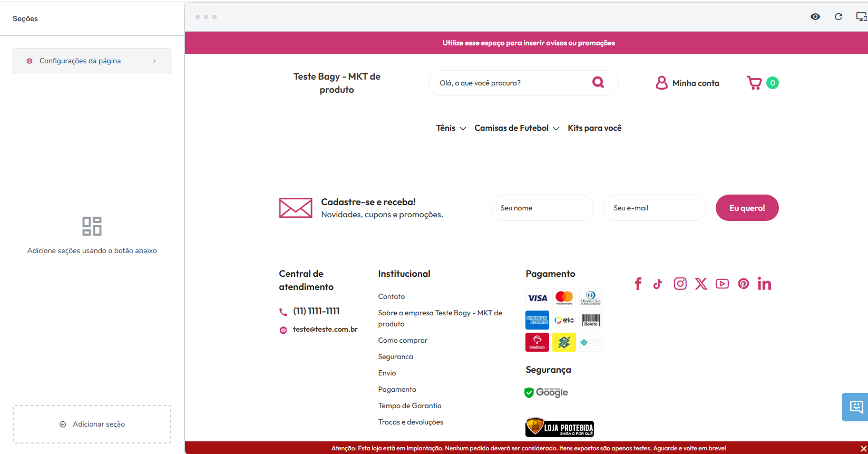The width and height of the screenshot is (868, 454).
Task: Close the red warning banner
Action: 863,448
